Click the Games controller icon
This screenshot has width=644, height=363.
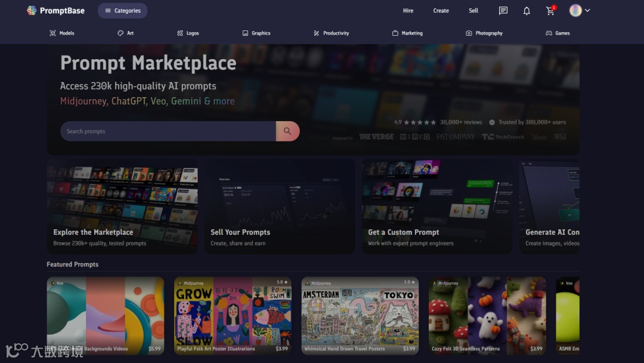click(x=549, y=33)
